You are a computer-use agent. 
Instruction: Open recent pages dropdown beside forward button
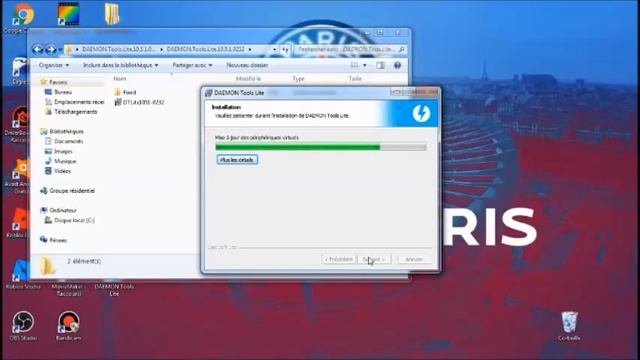coord(60,50)
